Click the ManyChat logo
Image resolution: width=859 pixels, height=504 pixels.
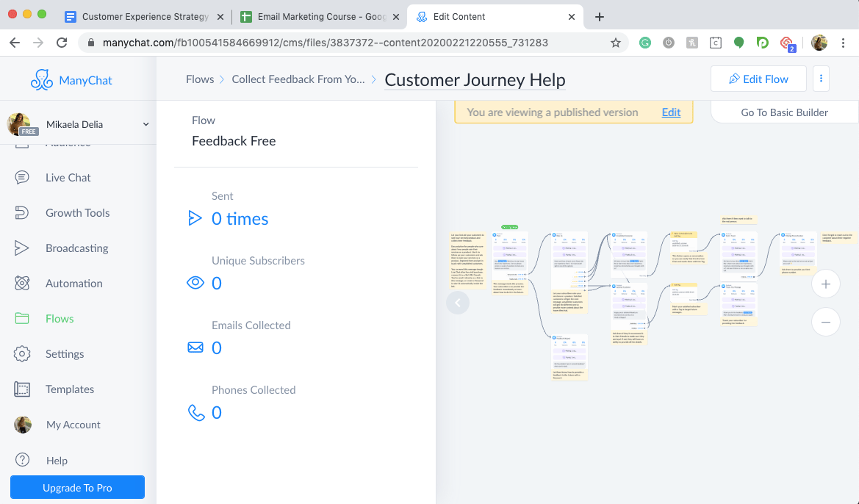click(x=71, y=80)
